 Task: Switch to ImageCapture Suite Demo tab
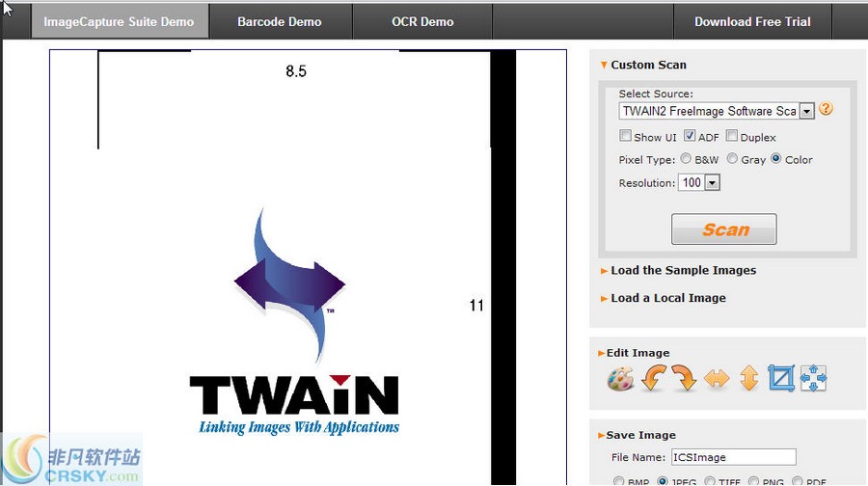120,21
